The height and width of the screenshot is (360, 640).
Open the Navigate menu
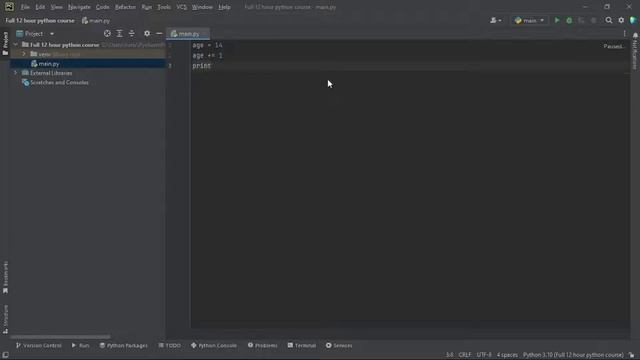click(79, 7)
